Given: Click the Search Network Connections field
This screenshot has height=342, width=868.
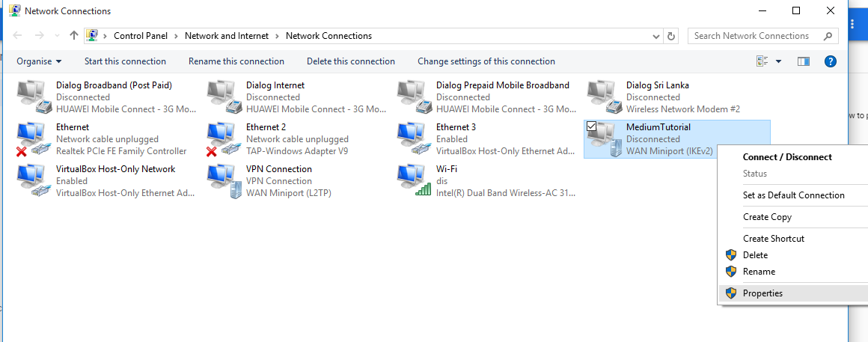Looking at the screenshot, I should click(x=756, y=36).
